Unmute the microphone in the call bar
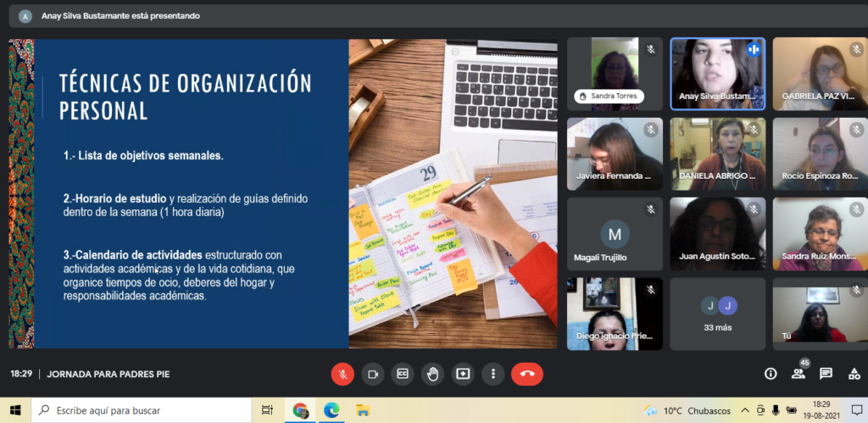 click(x=342, y=375)
